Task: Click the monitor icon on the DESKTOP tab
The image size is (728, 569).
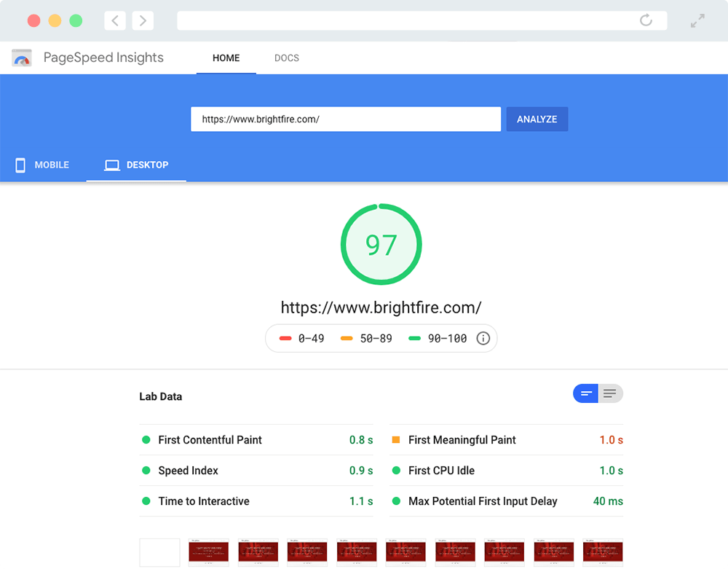Action: click(x=112, y=165)
